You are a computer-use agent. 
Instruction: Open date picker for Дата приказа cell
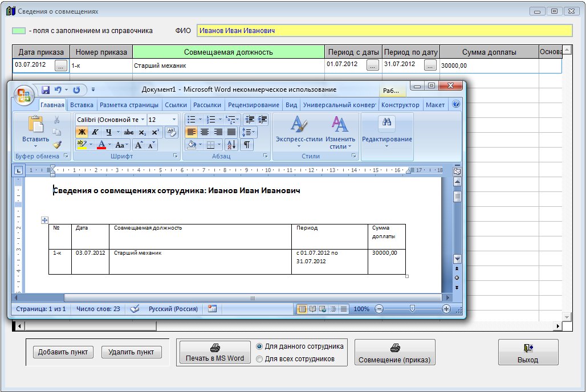click(61, 66)
